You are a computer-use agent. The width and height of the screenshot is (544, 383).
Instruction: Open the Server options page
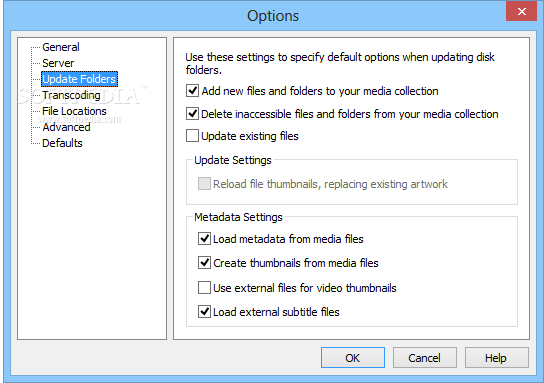pyautogui.click(x=58, y=63)
